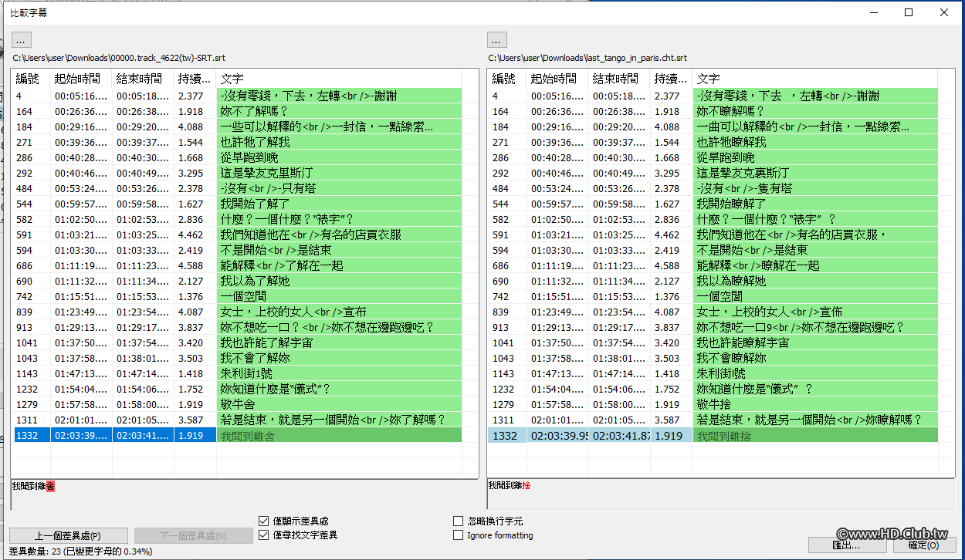The image size is (965, 560).
Task: Enable the Ignore formatting checkbox
Action: (458, 535)
